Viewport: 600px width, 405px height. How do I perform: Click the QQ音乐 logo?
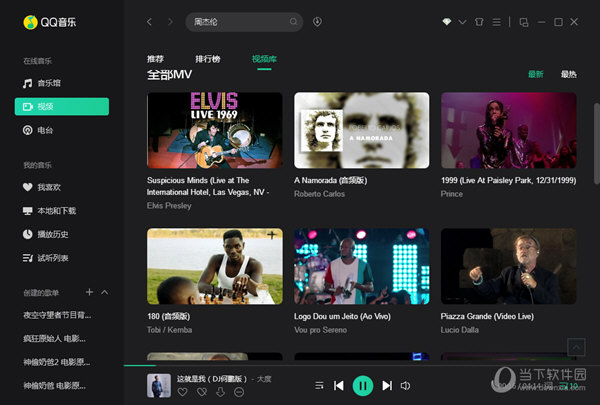pyautogui.click(x=50, y=22)
